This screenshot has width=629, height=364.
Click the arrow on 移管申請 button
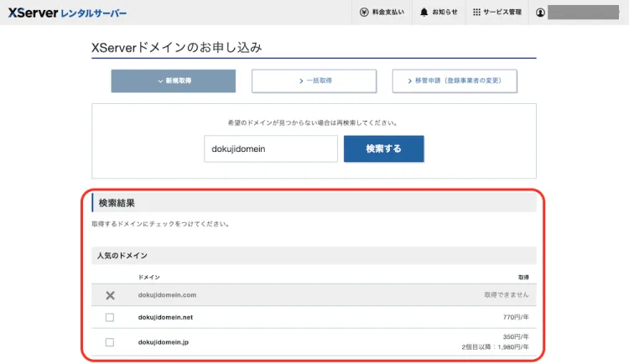(x=409, y=81)
